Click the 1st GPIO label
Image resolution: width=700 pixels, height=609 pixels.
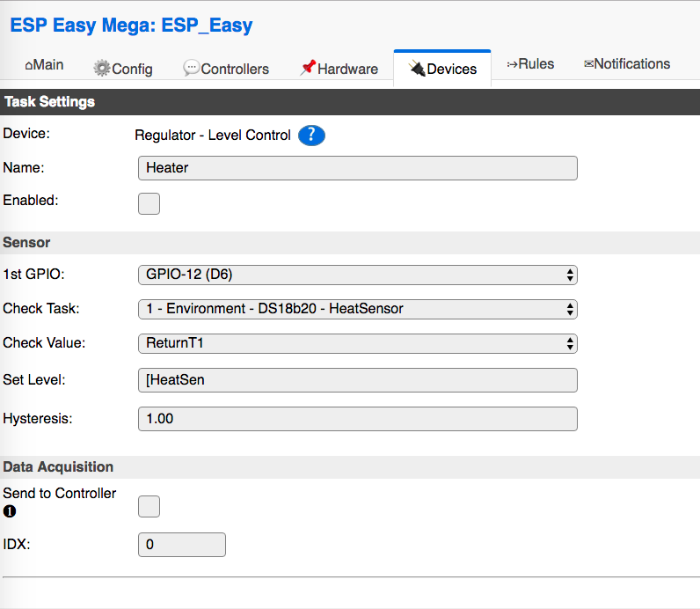point(33,274)
